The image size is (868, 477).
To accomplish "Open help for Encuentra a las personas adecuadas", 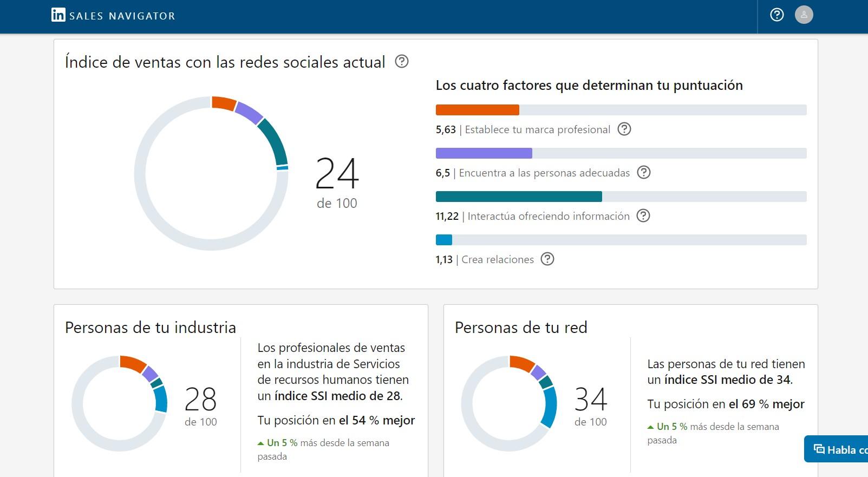I will tap(643, 172).
